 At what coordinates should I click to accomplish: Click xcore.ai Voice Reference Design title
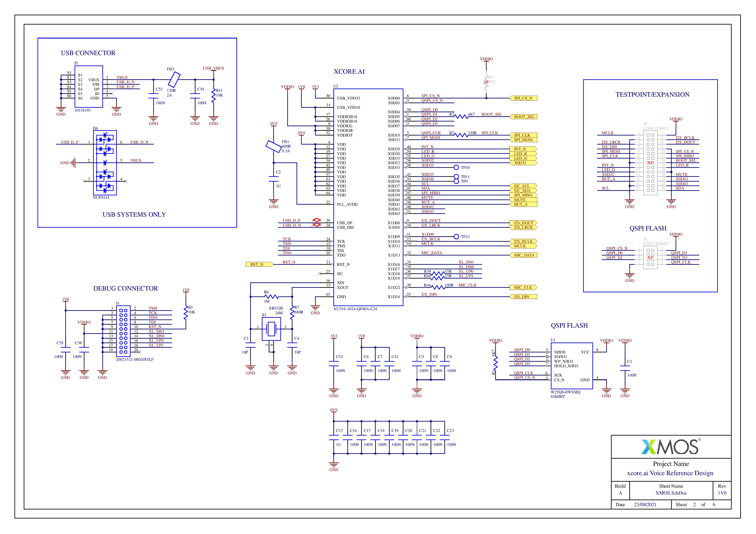[x=670, y=473]
